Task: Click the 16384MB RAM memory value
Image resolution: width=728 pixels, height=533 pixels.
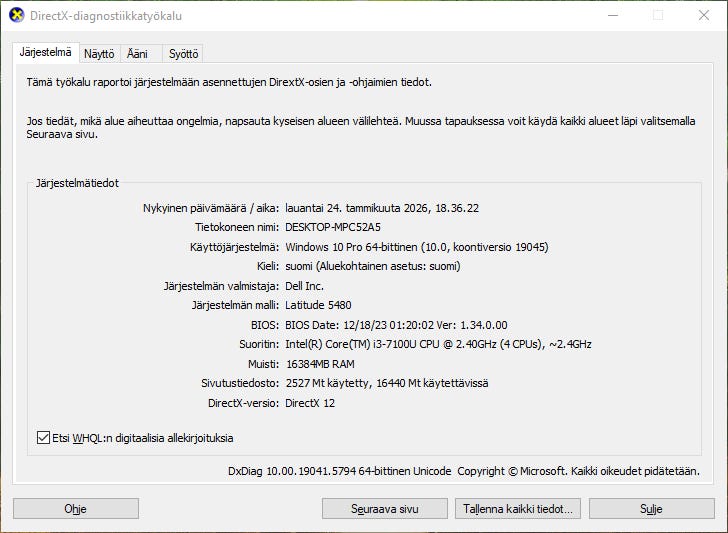Action: [320, 364]
